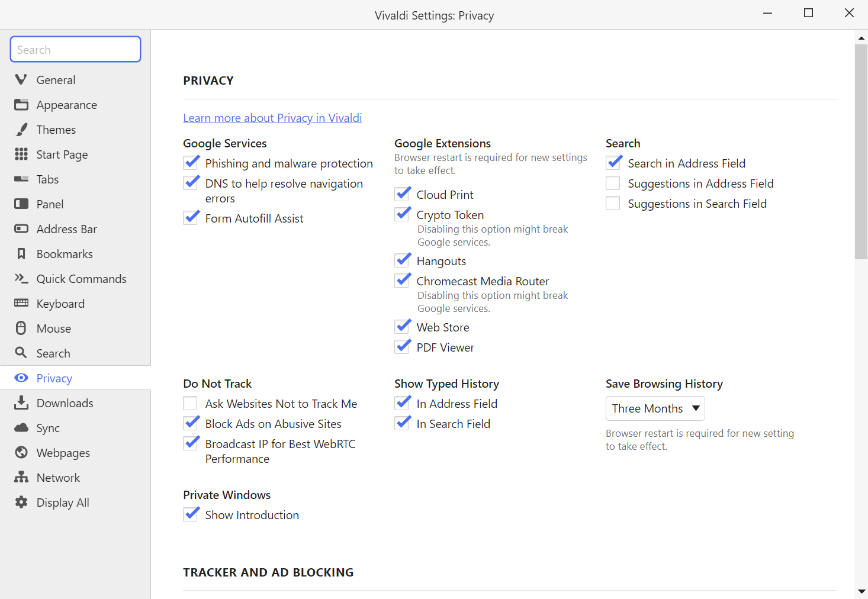Maximize the Vivaldi Settings window
The image size is (868, 599).
808,13
